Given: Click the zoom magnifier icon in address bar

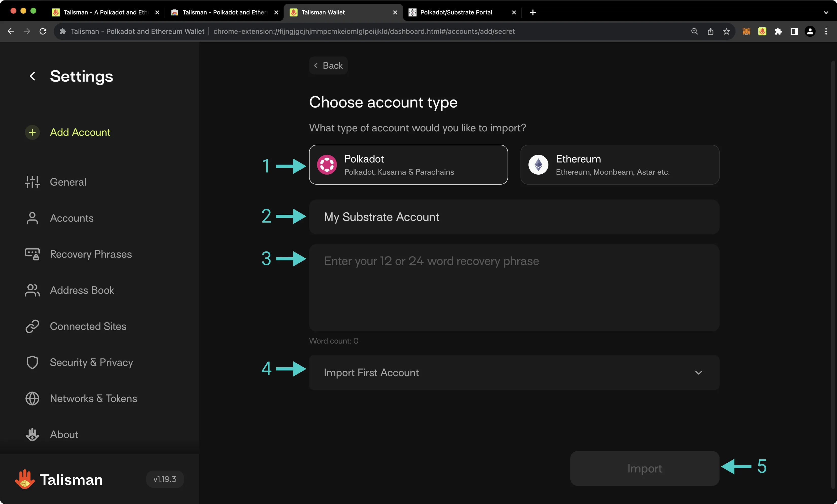Looking at the screenshot, I should point(694,31).
